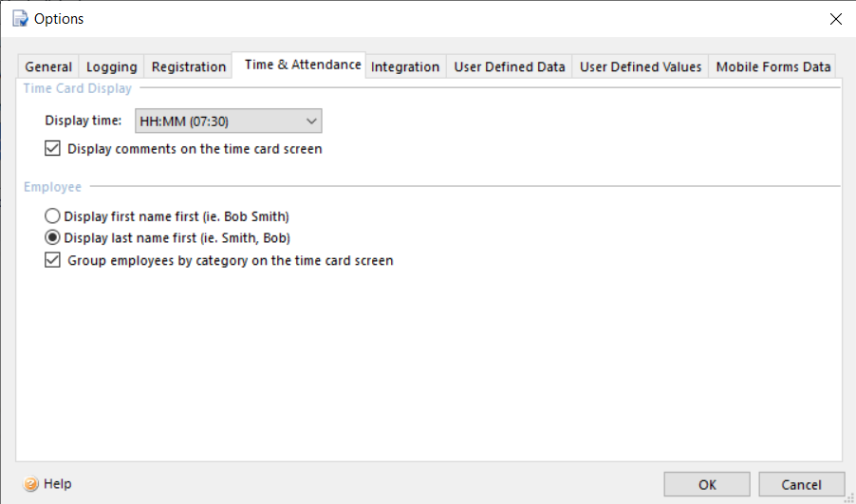The image size is (856, 504).
Task: Click the Cancel button
Action: [x=801, y=484]
